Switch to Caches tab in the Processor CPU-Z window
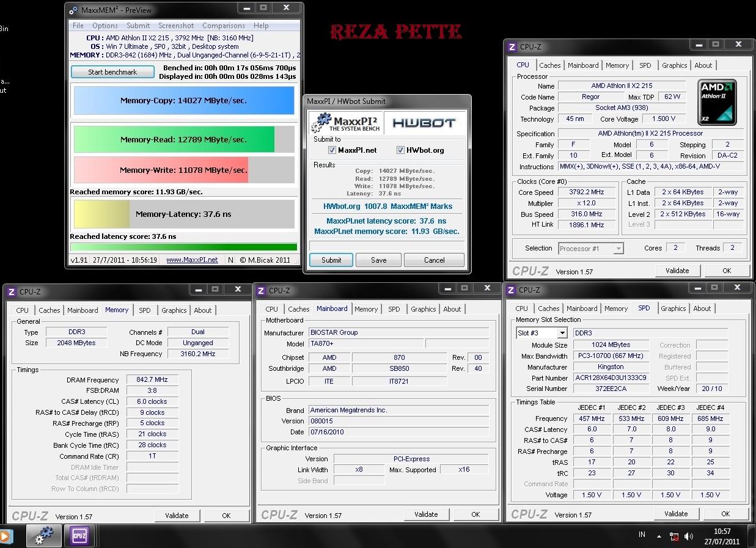756x548 pixels. [x=550, y=65]
